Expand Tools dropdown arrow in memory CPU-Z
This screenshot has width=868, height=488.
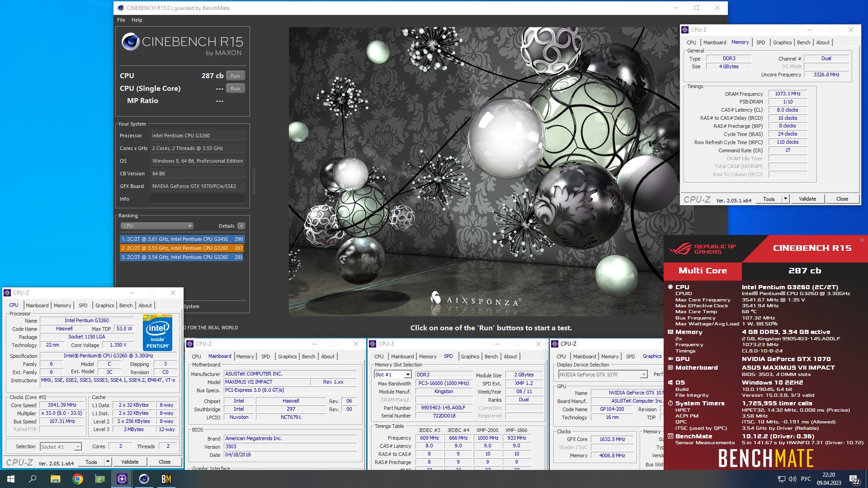(x=785, y=199)
